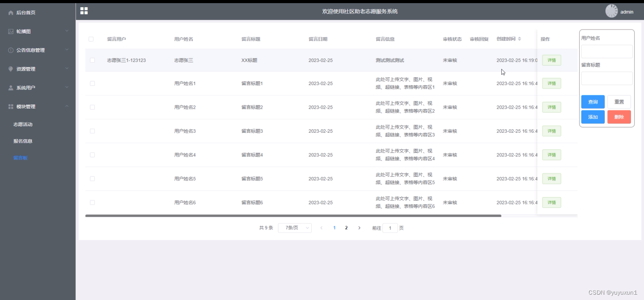
Task: Expand the 公告信息管理 menu chevron
Action: (67, 50)
